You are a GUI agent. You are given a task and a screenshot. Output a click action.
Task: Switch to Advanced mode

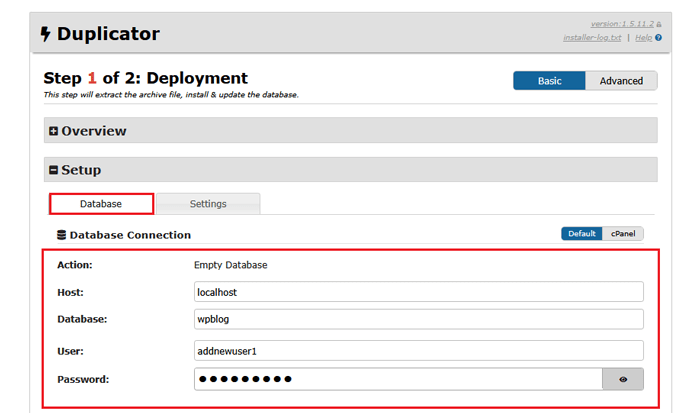(621, 81)
